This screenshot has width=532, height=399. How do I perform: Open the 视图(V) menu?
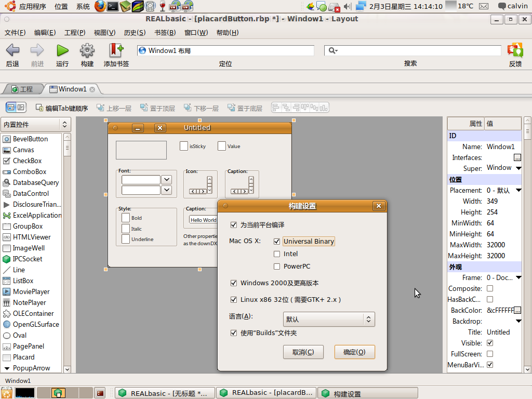tap(104, 33)
